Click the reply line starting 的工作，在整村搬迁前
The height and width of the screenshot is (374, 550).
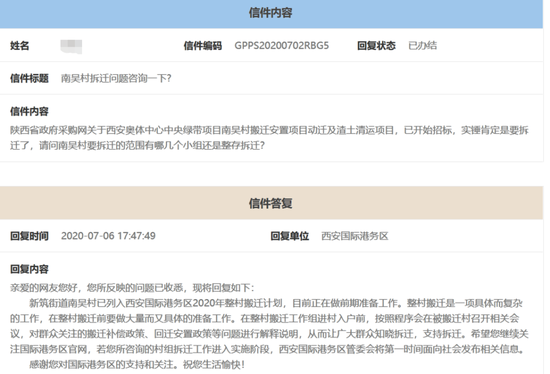click(264, 319)
